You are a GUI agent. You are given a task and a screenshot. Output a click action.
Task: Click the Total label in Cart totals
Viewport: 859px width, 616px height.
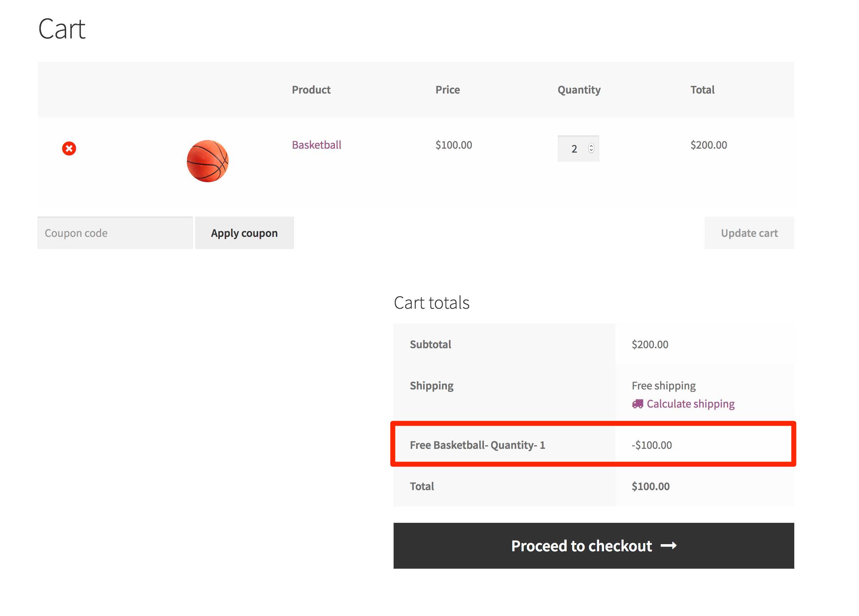tap(422, 487)
